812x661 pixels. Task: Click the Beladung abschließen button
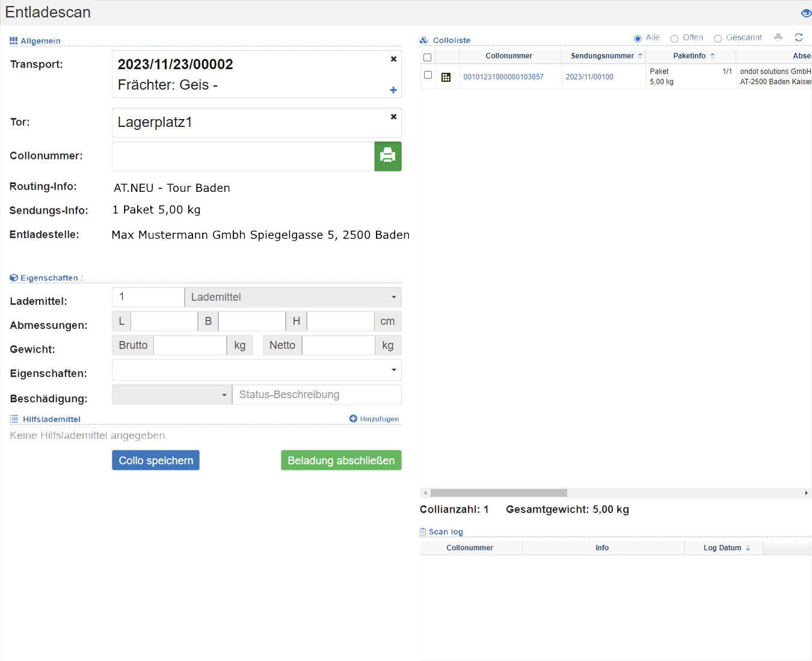pos(341,460)
